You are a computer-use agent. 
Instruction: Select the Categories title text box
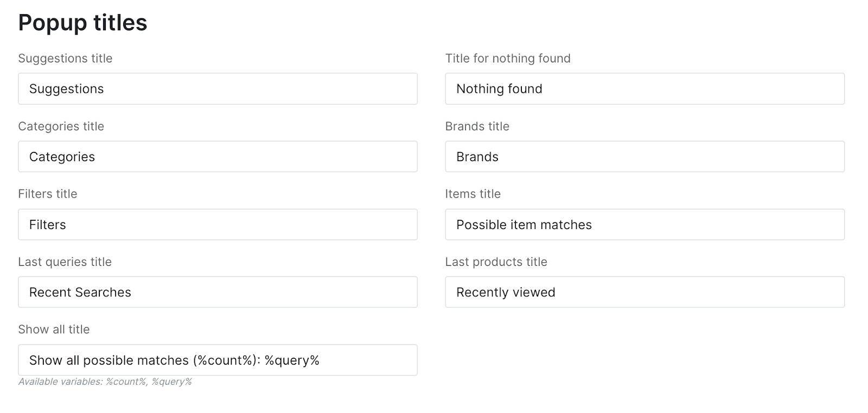217,157
